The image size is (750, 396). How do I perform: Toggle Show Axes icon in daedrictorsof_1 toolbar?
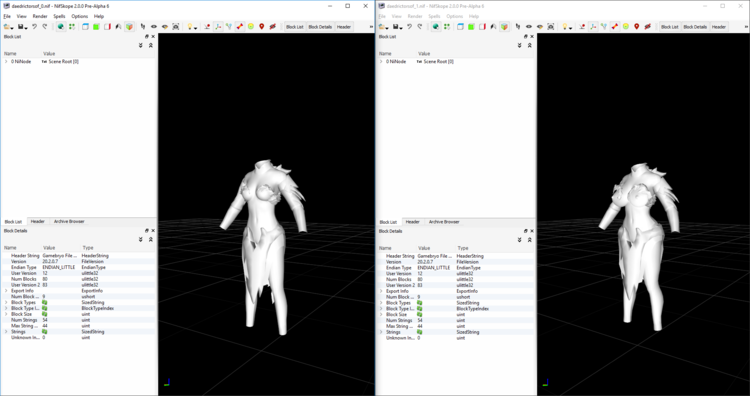(593, 27)
